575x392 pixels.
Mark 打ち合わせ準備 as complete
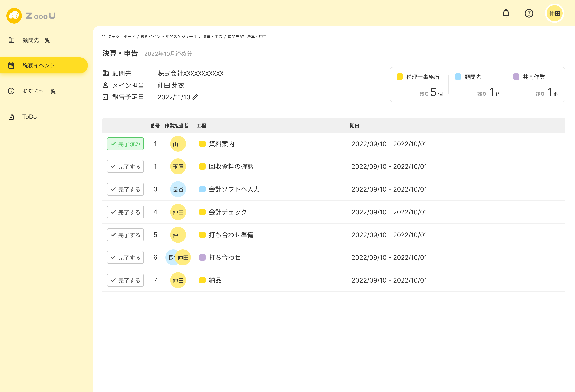[125, 235]
